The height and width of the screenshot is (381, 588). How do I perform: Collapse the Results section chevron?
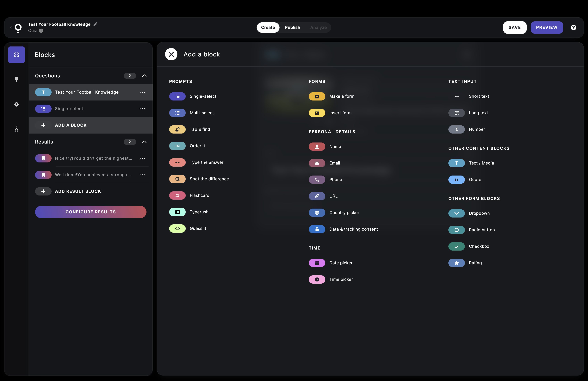click(x=144, y=142)
